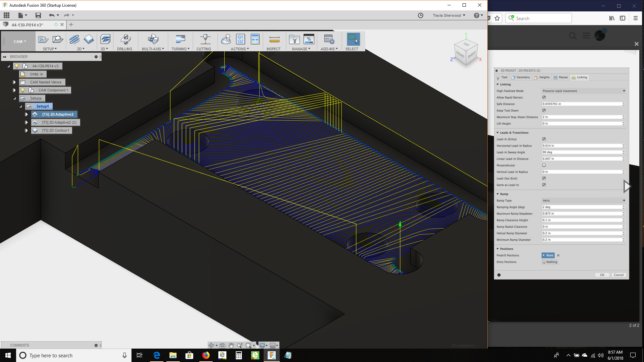Viewport: 644px width, 362px height.
Task: Open High Feedrate Mode dropdown
Action: (583, 91)
